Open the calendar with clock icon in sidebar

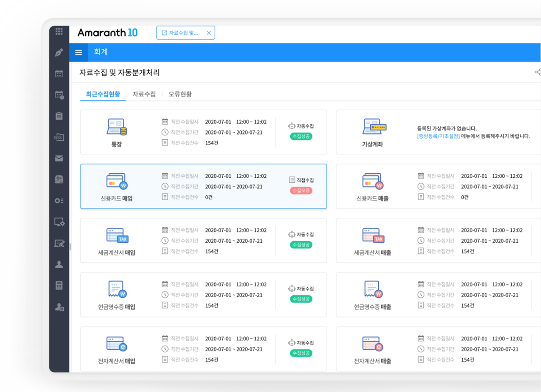click(x=59, y=95)
